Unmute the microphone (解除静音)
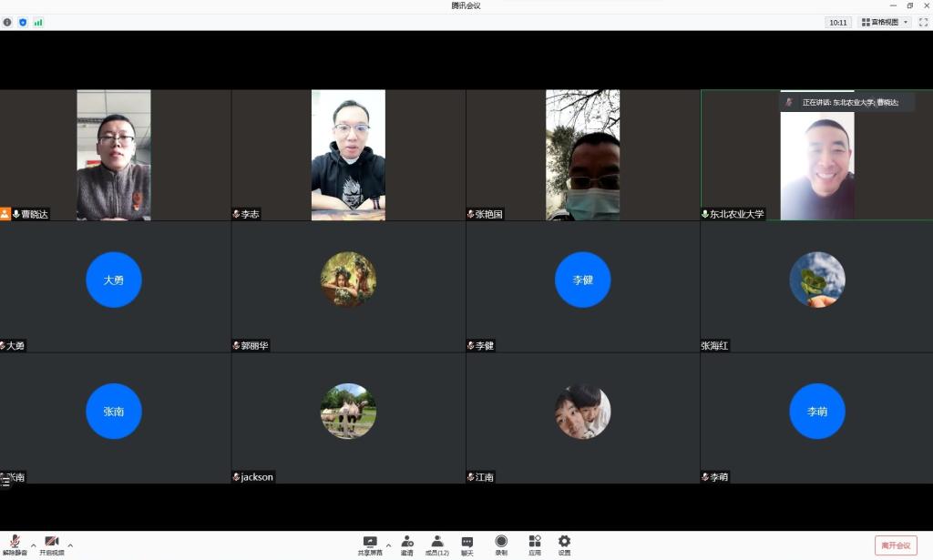 point(15,544)
